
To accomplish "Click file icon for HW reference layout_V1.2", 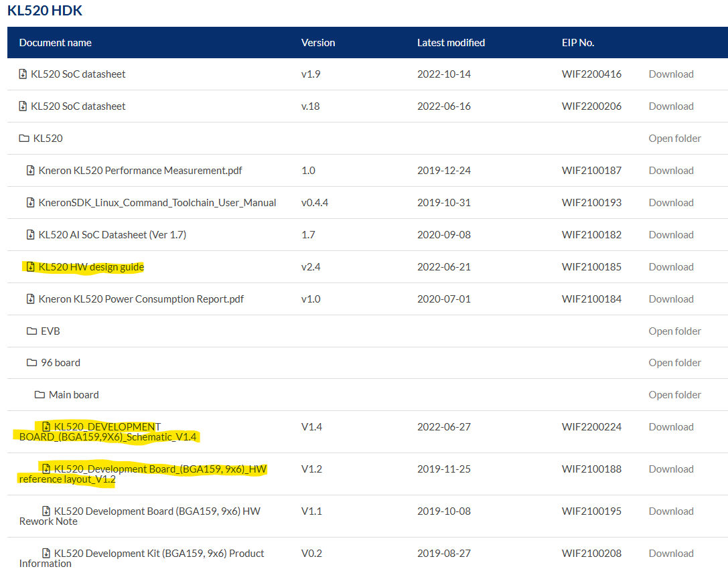I will pyautogui.click(x=46, y=469).
